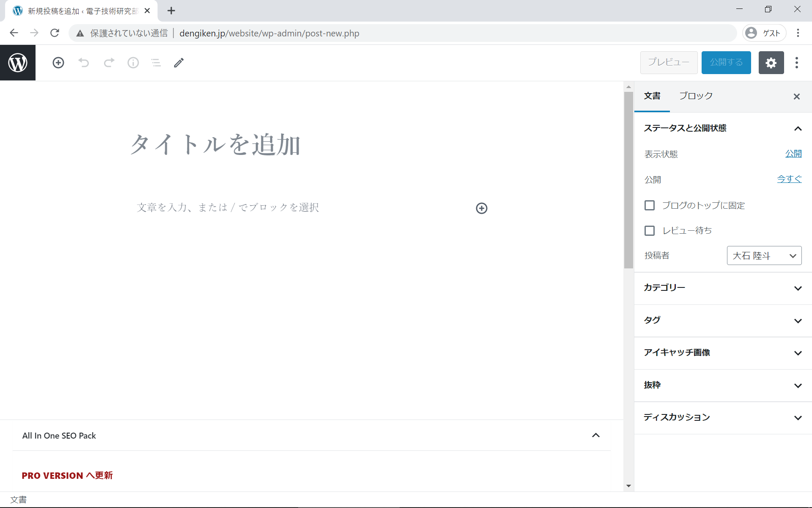
Task: Open Chrome's three-dot menu
Action: pyautogui.click(x=798, y=33)
